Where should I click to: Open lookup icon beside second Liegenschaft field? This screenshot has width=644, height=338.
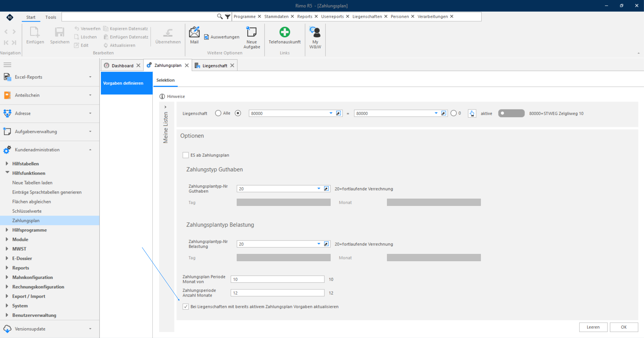tap(444, 113)
